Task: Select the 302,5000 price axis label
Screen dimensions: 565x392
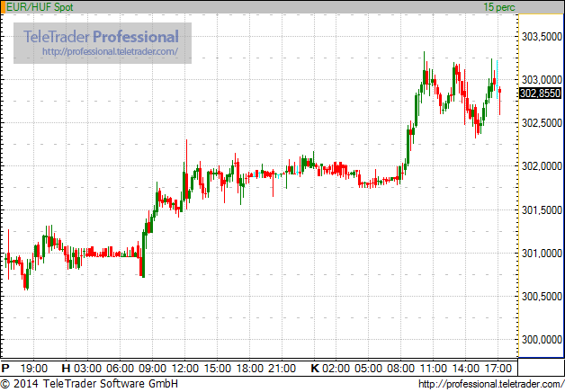Action: point(542,123)
